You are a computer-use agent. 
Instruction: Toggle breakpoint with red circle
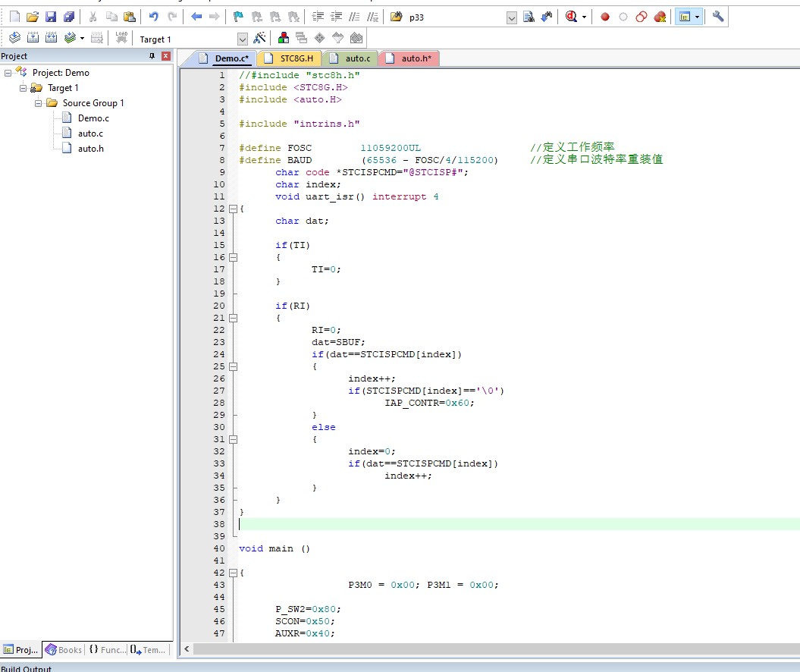[x=604, y=17]
